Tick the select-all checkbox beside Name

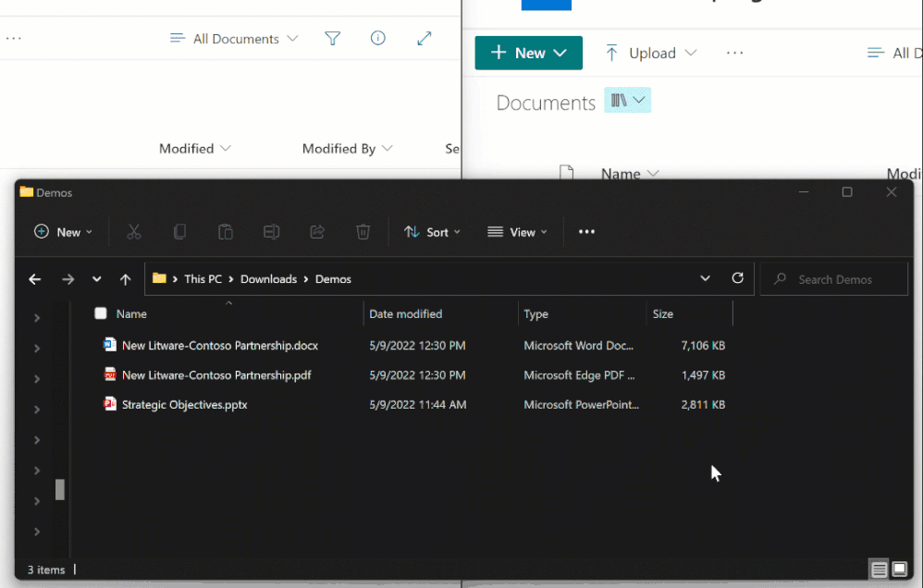tap(101, 313)
